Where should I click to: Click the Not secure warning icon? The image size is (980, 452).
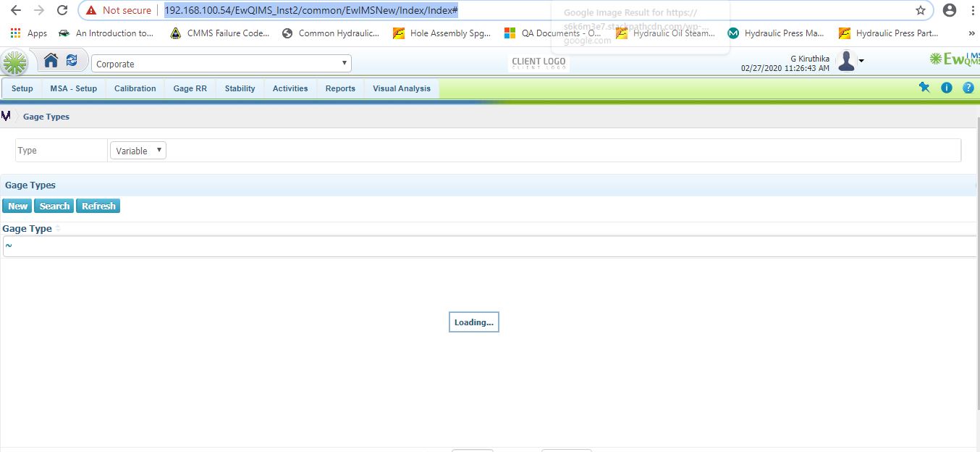(90, 10)
